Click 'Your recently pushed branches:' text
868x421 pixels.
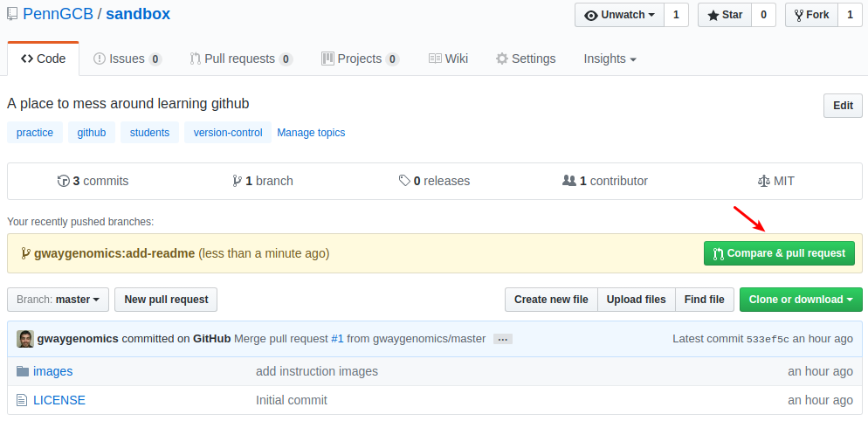tap(80, 222)
